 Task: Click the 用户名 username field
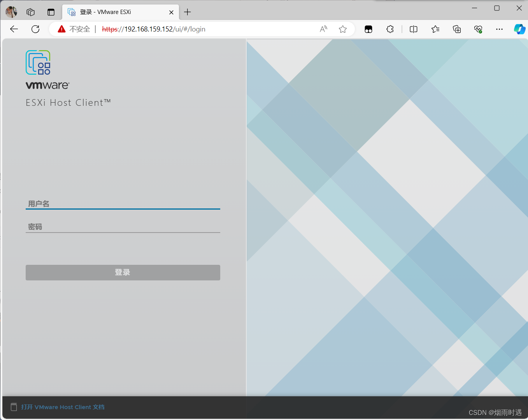point(123,204)
